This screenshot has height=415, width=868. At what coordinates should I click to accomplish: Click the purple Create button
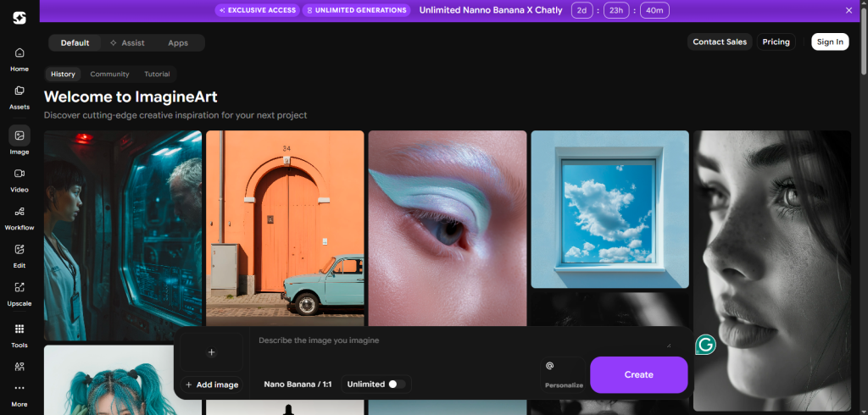click(638, 374)
